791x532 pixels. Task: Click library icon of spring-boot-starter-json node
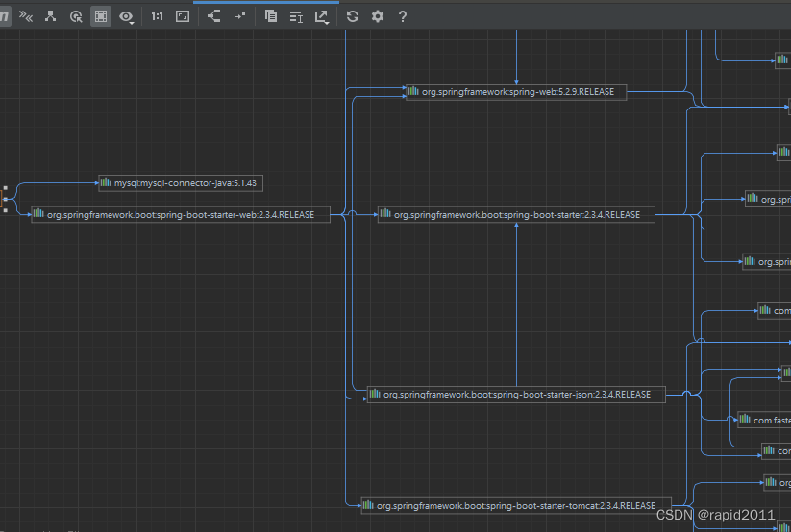tap(374, 394)
